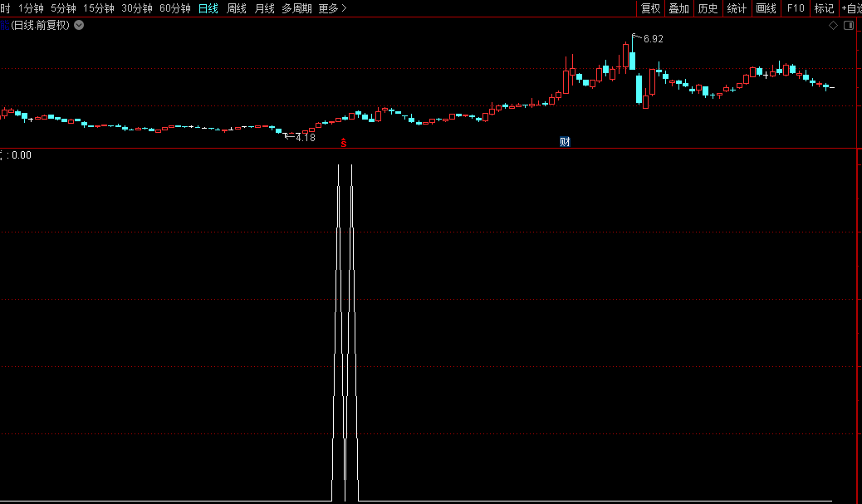
Task: Click the 叠加 overlay button
Action: click(679, 8)
